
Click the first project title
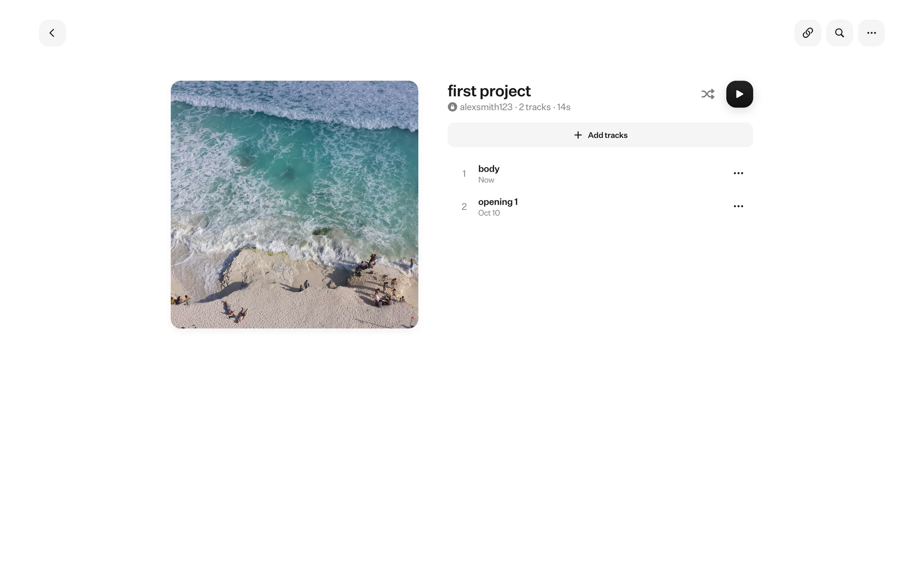489,91
